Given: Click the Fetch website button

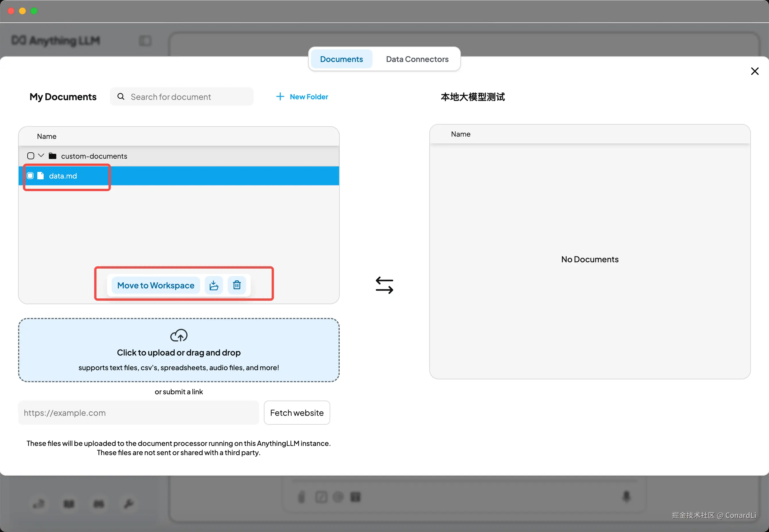Looking at the screenshot, I should 296,413.
